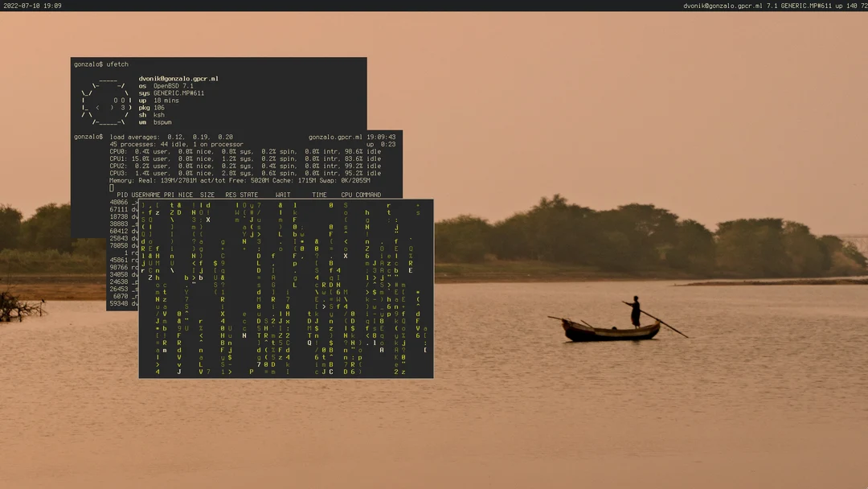This screenshot has width=868, height=489.
Task: Select the process entry with PID 40066
Action: coord(119,202)
